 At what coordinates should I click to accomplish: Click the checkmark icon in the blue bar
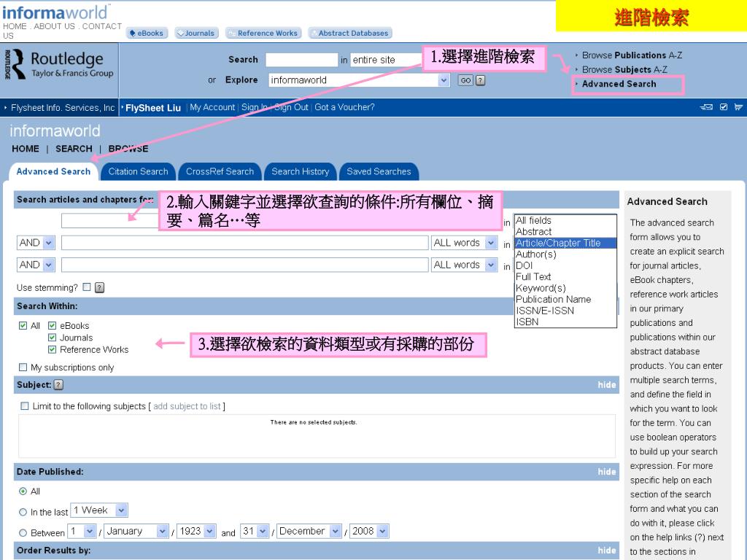pos(724,107)
